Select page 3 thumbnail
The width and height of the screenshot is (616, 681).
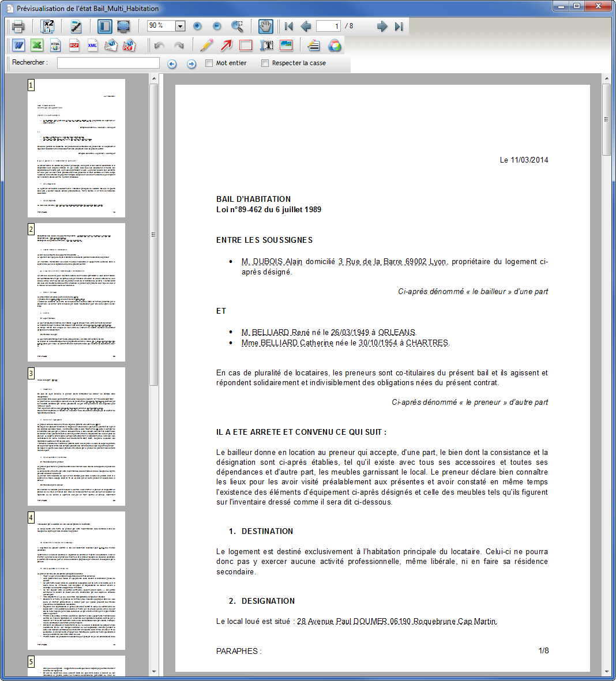[x=77, y=436]
